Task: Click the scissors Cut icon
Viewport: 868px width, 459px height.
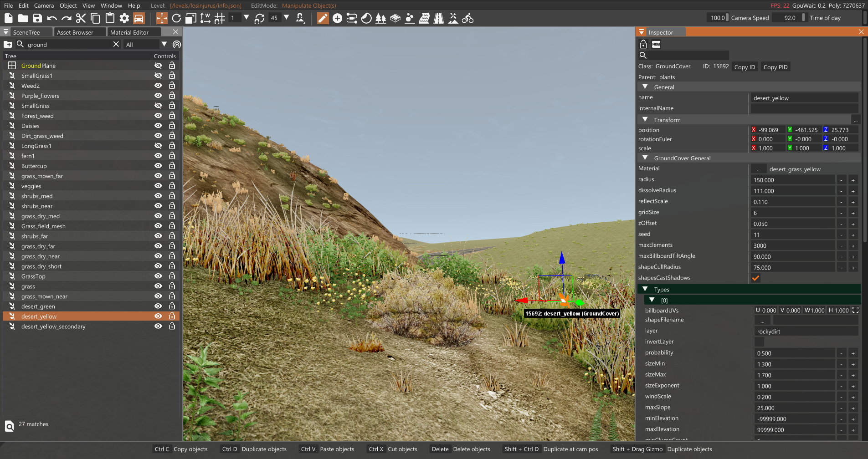Action: point(81,18)
